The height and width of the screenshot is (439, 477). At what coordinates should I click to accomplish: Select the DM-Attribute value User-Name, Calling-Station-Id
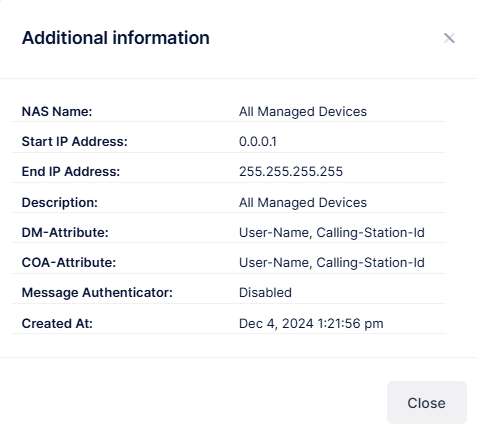[x=332, y=232]
